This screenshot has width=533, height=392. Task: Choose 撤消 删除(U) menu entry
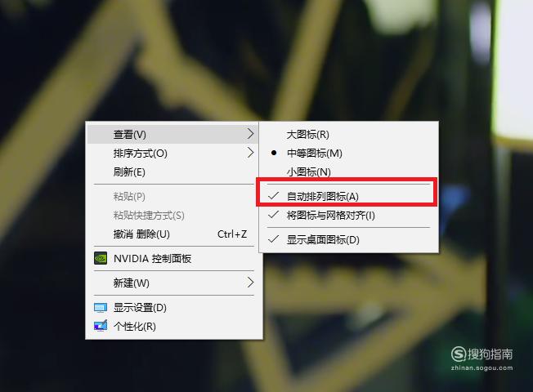tap(172, 234)
